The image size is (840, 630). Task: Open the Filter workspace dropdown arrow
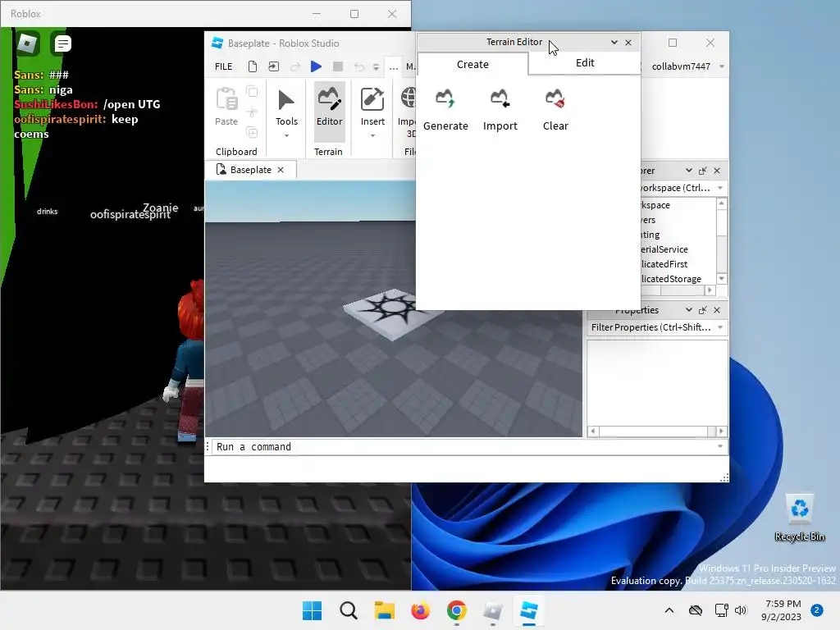[x=720, y=188]
